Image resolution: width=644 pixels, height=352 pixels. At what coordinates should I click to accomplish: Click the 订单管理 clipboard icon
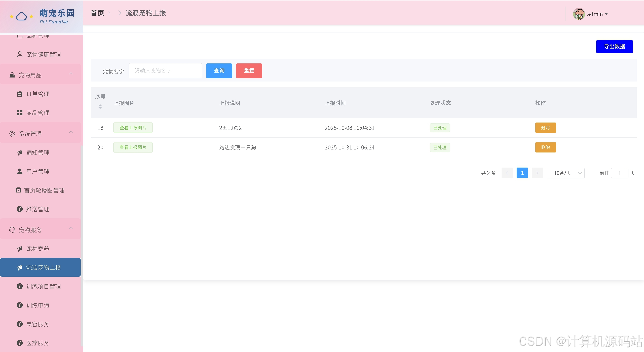pos(20,94)
